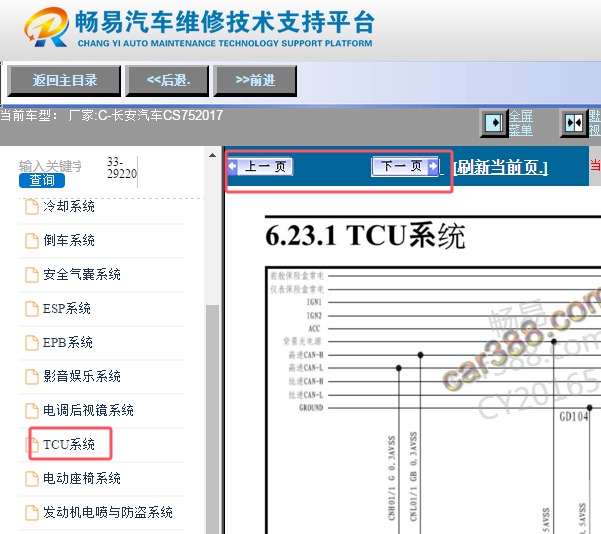Select TCU系统 in the tree
The image size is (601, 534).
69,444
